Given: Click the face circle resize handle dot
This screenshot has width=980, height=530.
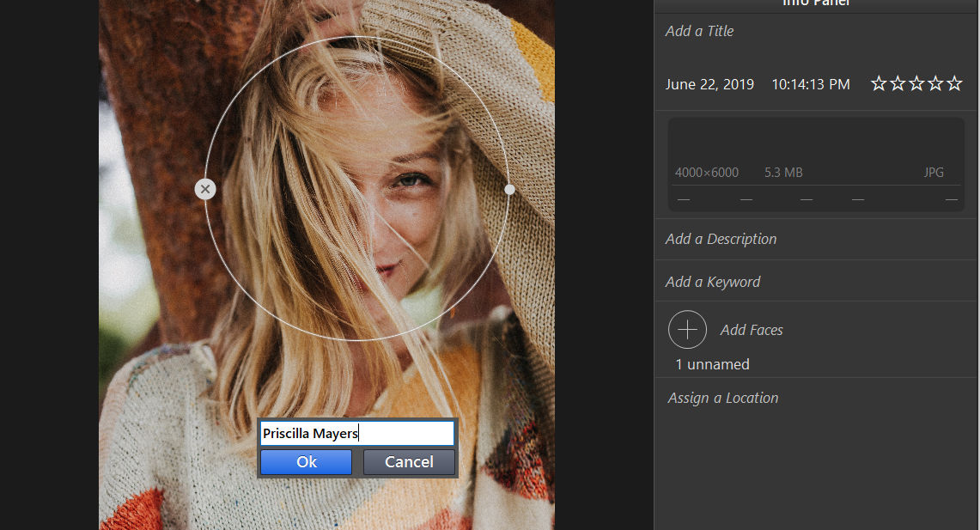Looking at the screenshot, I should tap(510, 189).
